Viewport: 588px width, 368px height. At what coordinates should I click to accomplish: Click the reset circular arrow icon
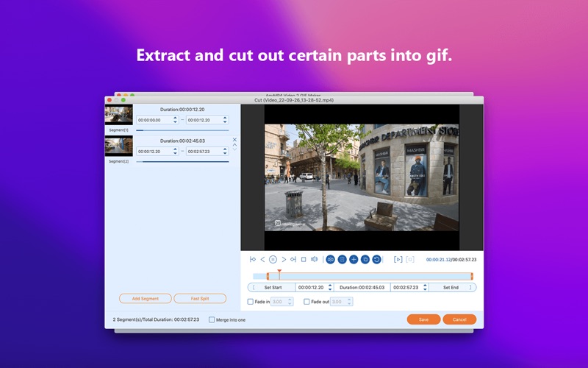(377, 259)
